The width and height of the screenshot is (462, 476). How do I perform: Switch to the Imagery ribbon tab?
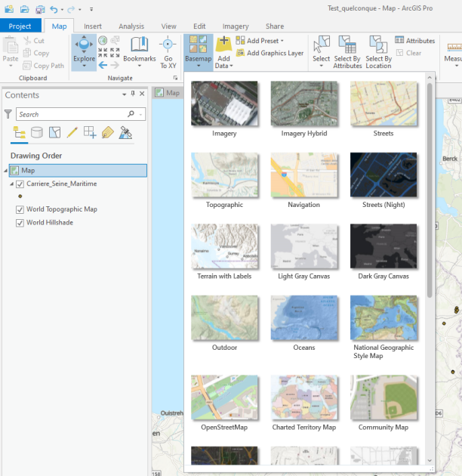(x=236, y=26)
